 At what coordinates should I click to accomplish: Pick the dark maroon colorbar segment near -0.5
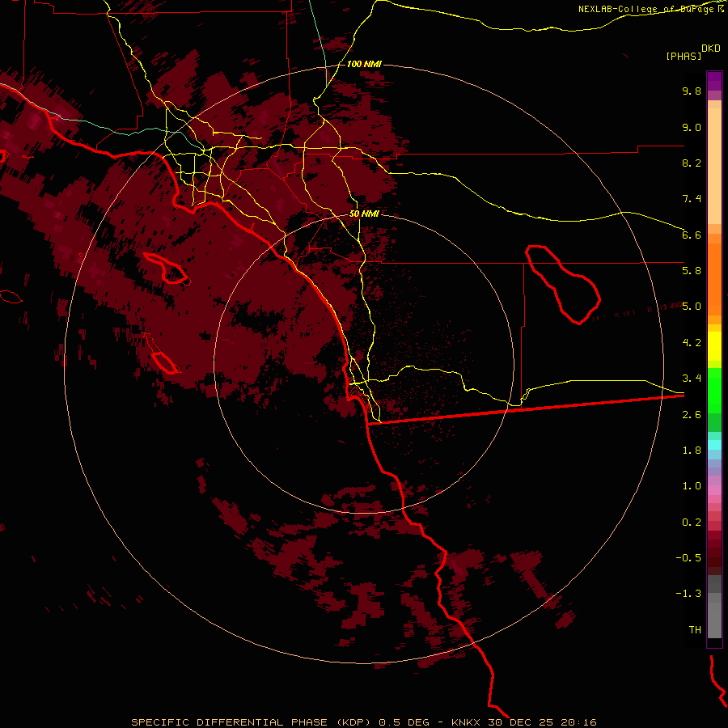(x=714, y=557)
